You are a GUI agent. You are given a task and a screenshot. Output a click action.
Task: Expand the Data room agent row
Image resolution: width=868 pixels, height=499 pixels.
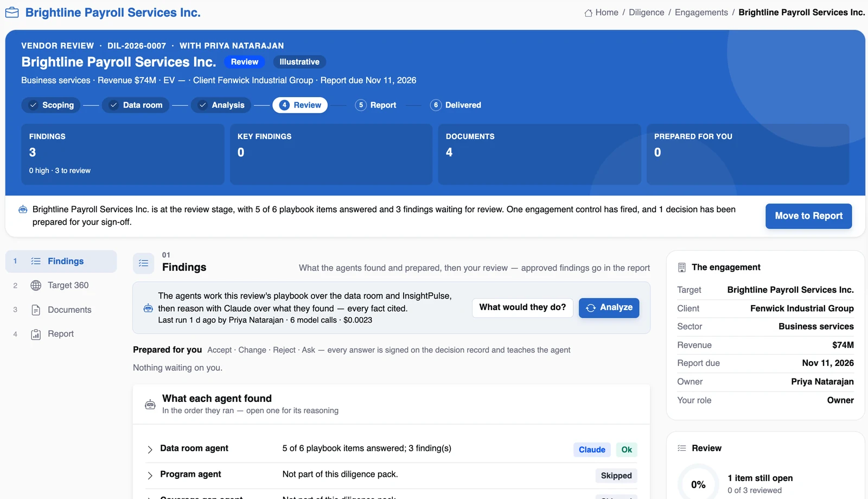click(150, 450)
